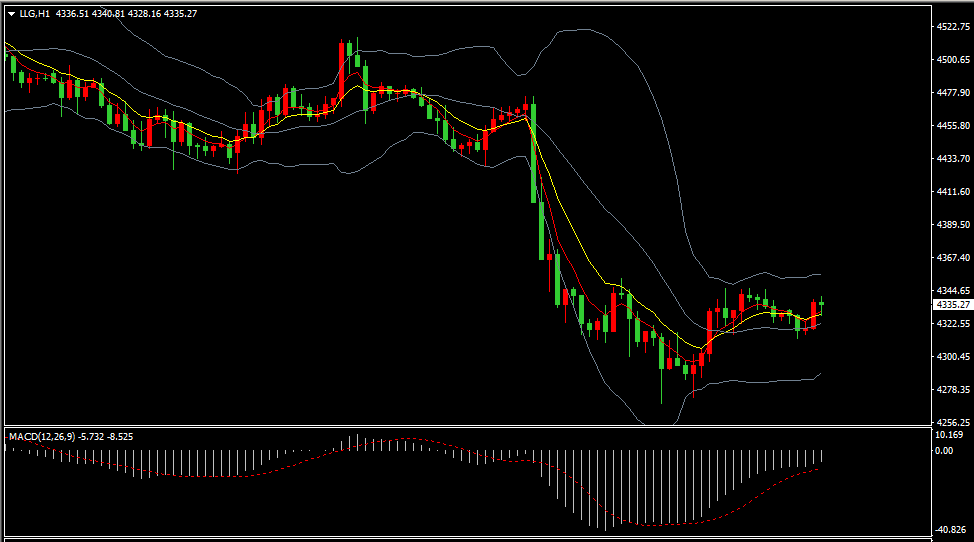Select the last green candle on the chart
This screenshot has height=542, width=974.
pyautogui.click(x=821, y=304)
